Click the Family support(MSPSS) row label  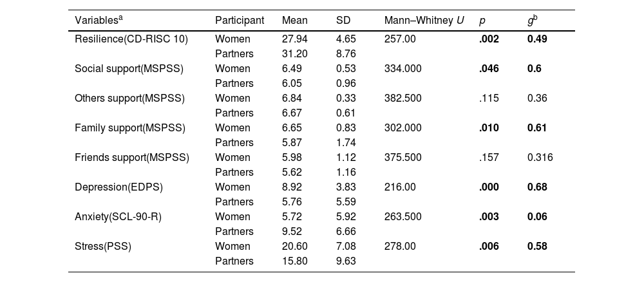coord(130,127)
